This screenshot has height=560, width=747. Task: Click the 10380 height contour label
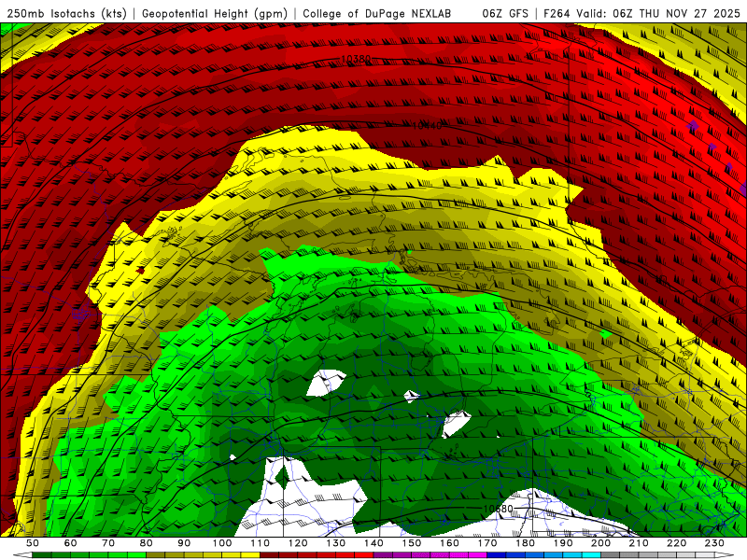click(356, 59)
